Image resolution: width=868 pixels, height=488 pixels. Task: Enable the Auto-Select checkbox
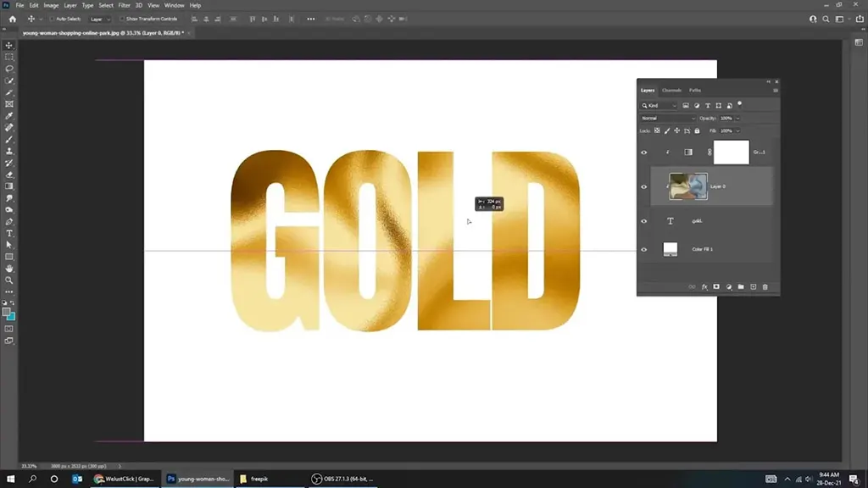click(x=52, y=19)
